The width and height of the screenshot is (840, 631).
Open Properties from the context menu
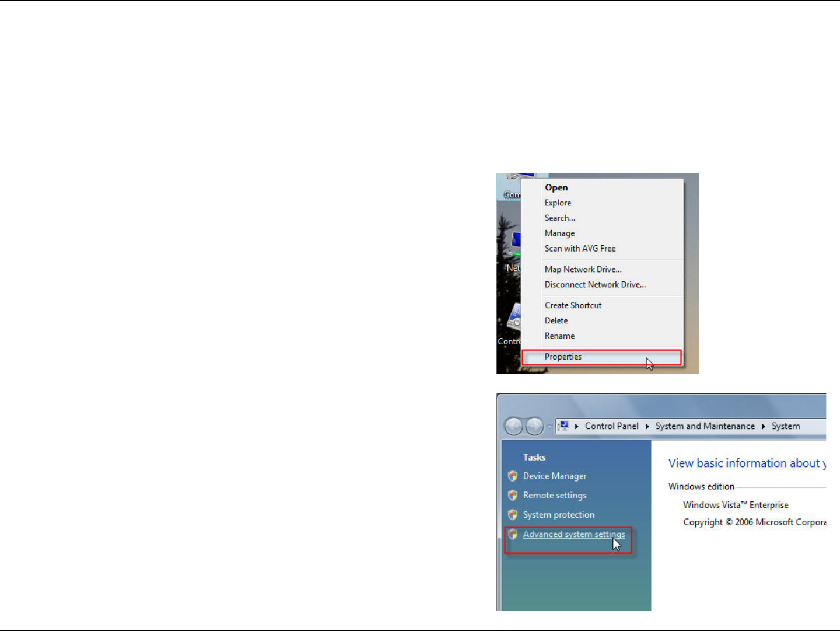click(x=601, y=357)
